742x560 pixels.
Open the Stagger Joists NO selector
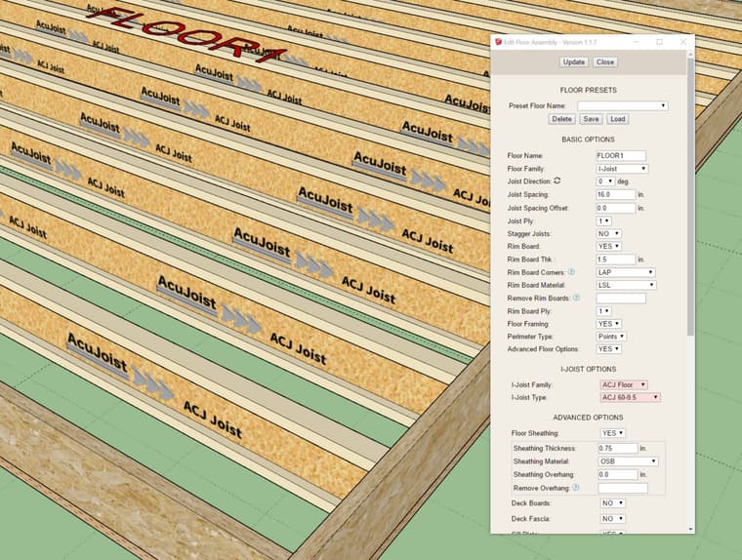click(609, 234)
